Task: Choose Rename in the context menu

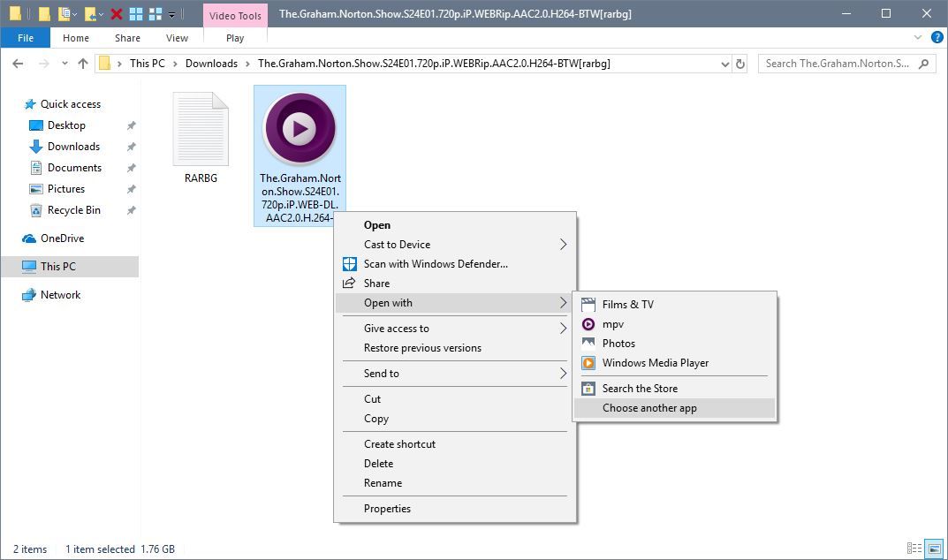Action: [x=456, y=482]
